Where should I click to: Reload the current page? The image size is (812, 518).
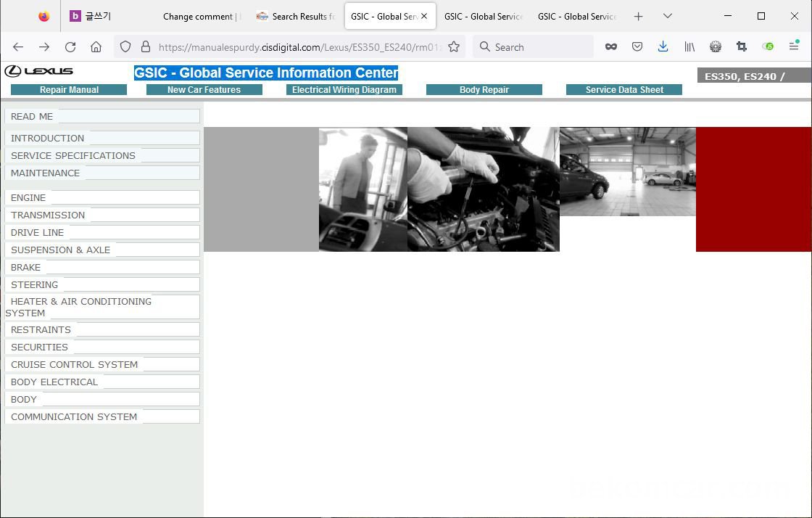coord(70,46)
